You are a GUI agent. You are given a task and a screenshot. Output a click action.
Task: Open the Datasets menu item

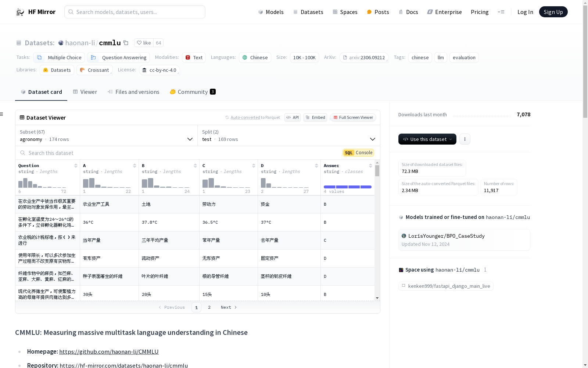[x=308, y=12]
